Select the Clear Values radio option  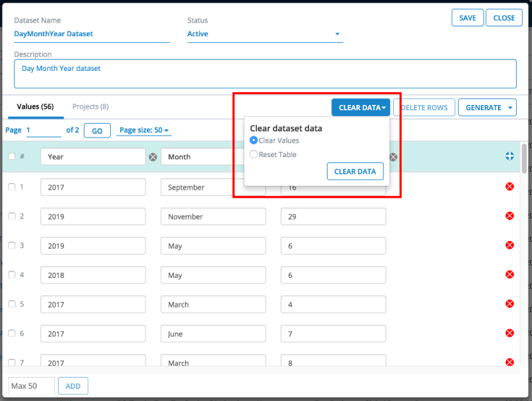254,140
